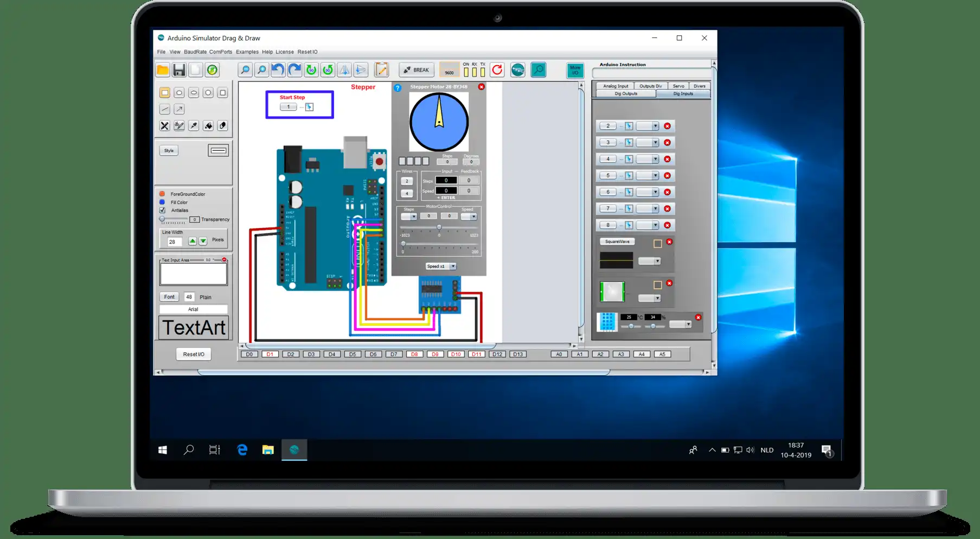980x539 pixels.
Task: Open the temperature sensor pin dropdown
Action: pos(680,325)
